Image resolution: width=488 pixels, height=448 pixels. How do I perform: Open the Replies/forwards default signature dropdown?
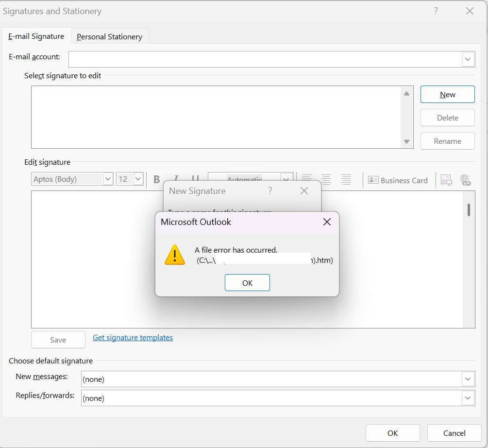pos(468,398)
